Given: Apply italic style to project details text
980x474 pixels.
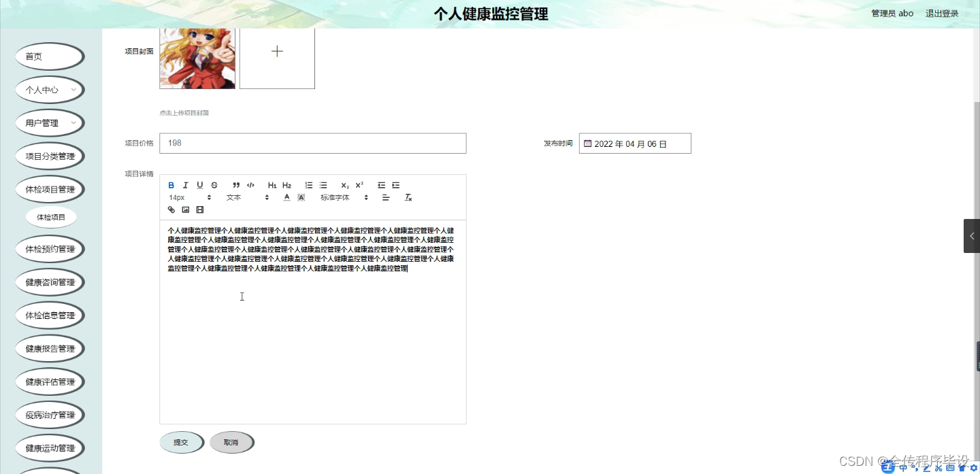Looking at the screenshot, I should (185, 185).
